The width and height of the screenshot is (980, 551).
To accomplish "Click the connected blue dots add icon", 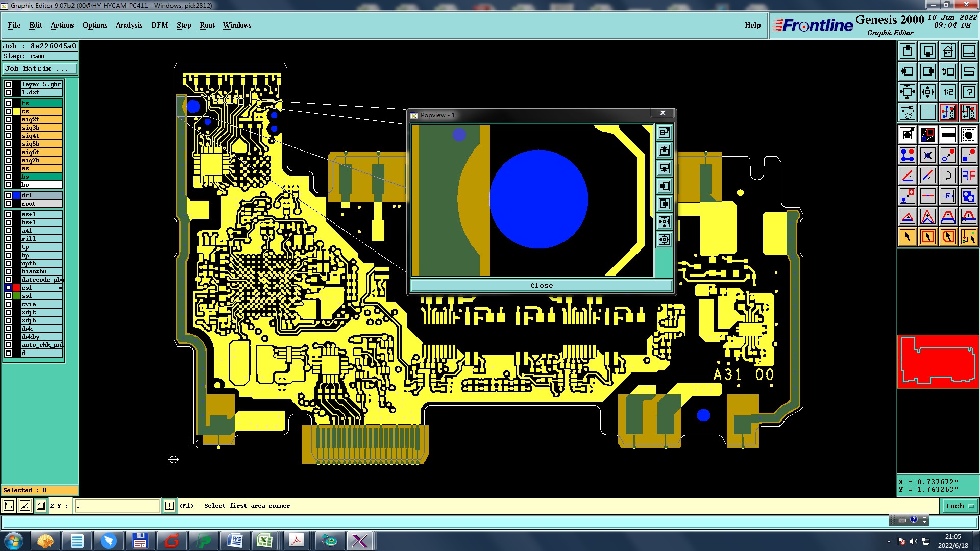I will click(x=908, y=155).
